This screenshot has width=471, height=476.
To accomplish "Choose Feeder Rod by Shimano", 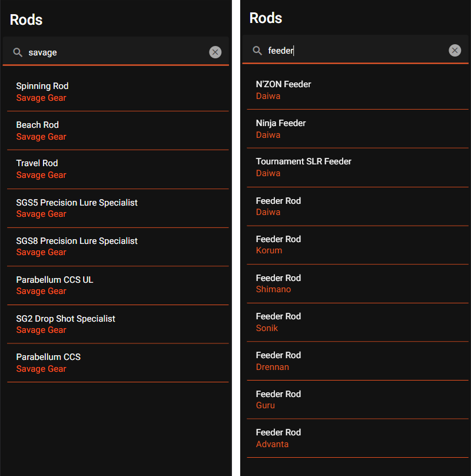I will (x=357, y=284).
